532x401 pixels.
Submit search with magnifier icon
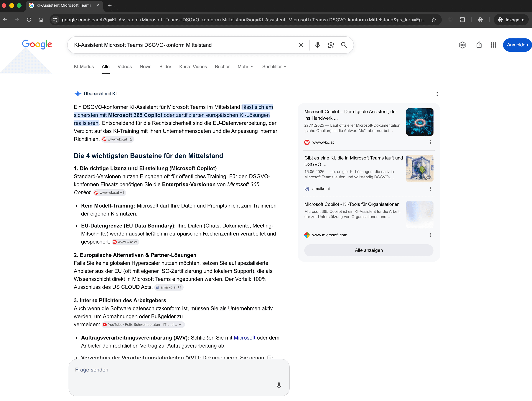[x=344, y=45]
